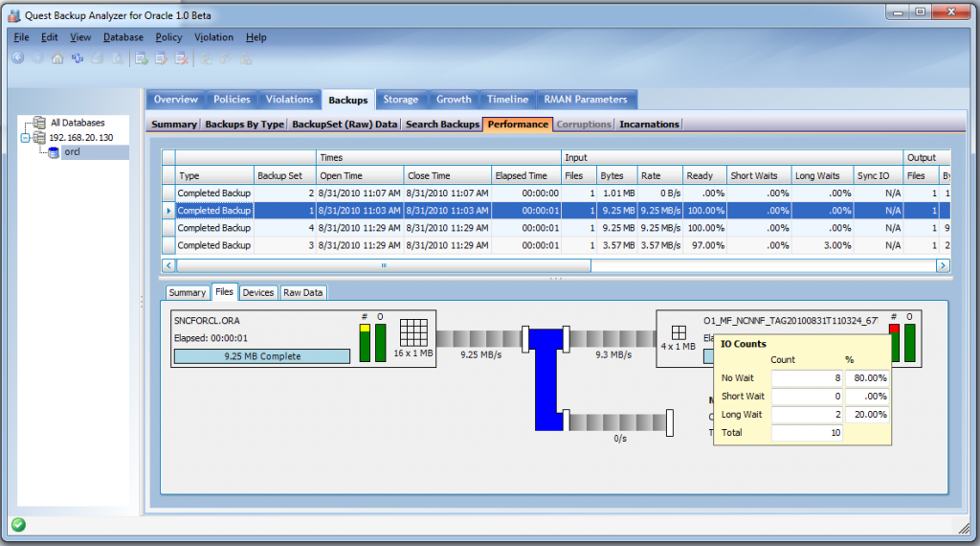Open the Violation menu

(213, 37)
